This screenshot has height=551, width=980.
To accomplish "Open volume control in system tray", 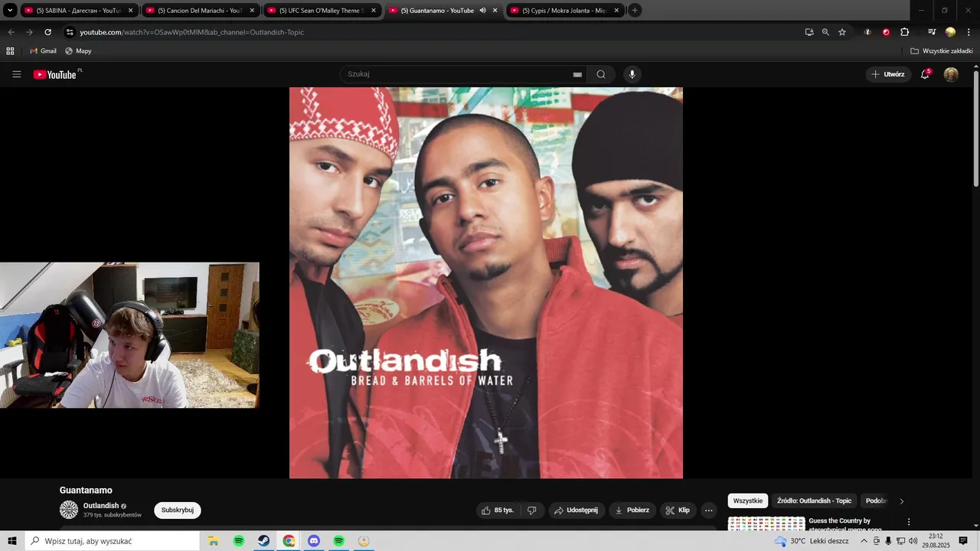I will coord(913,541).
